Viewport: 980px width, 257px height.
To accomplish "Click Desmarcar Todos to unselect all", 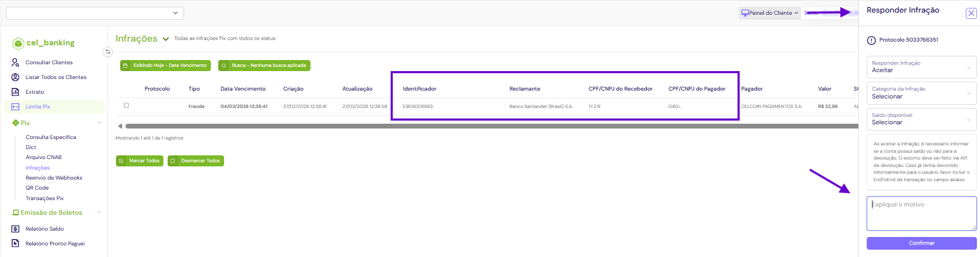I will click(196, 161).
